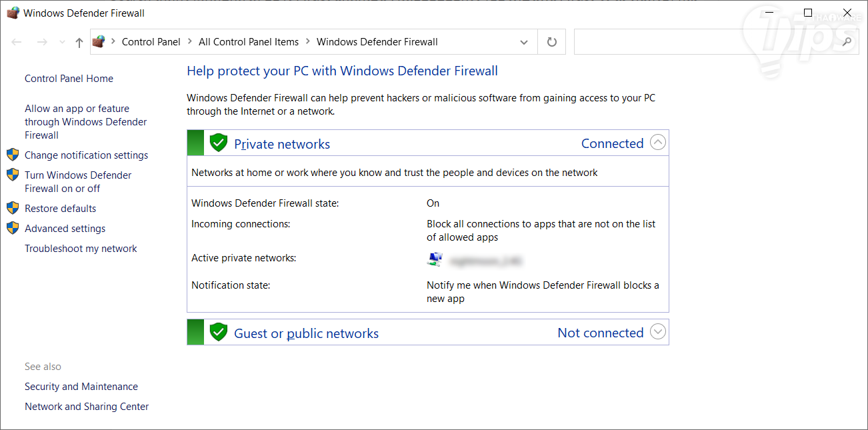
Task: Click the search magnifier icon
Action: (x=847, y=42)
